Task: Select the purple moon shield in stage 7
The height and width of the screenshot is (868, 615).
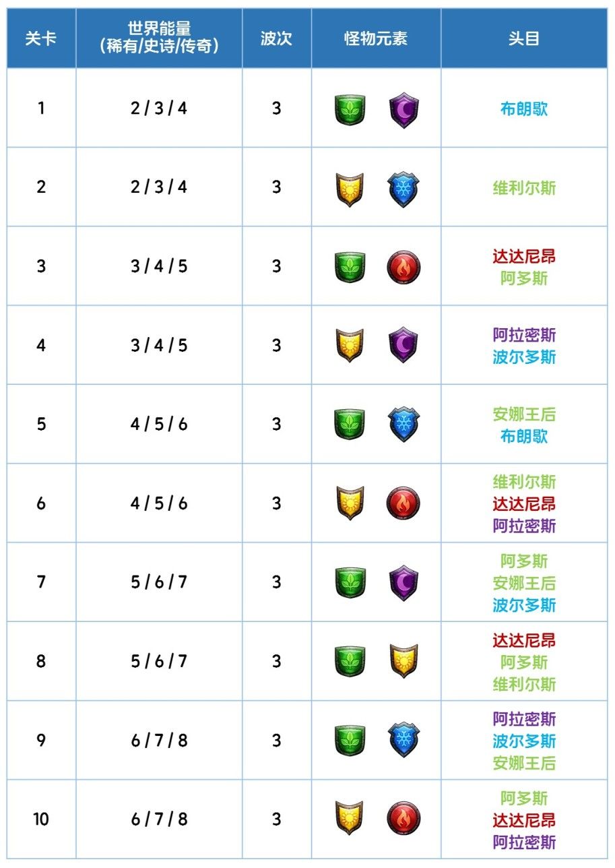Action: pyautogui.click(x=403, y=583)
